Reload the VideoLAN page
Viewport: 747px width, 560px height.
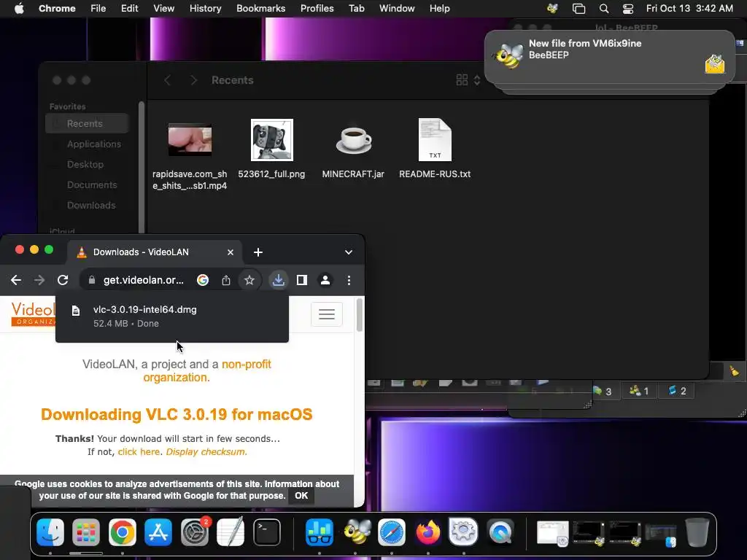[x=63, y=280]
